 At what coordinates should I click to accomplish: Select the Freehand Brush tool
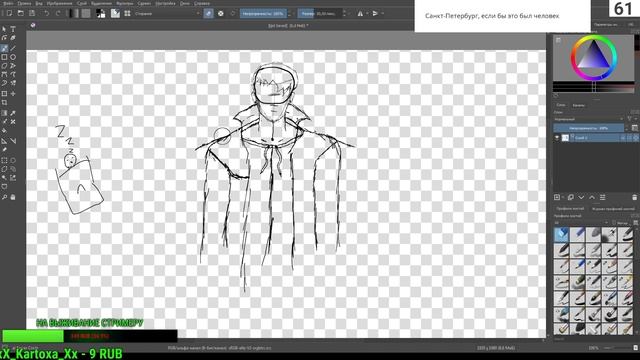click(x=4, y=48)
